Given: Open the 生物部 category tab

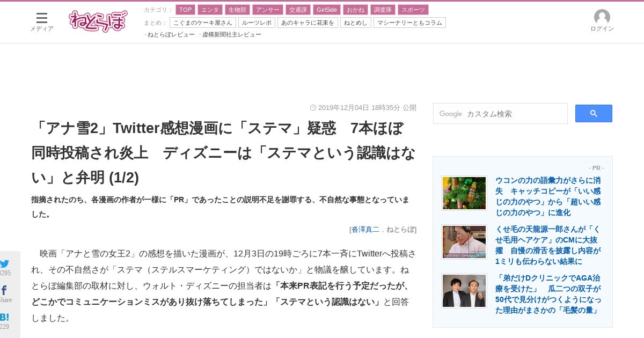Looking at the screenshot, I should [237, 10].
